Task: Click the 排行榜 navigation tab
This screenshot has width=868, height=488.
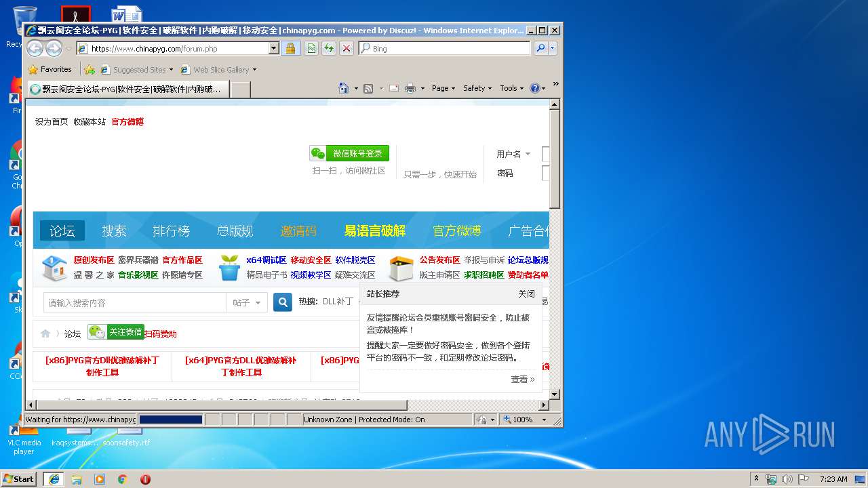Action: 171,230
